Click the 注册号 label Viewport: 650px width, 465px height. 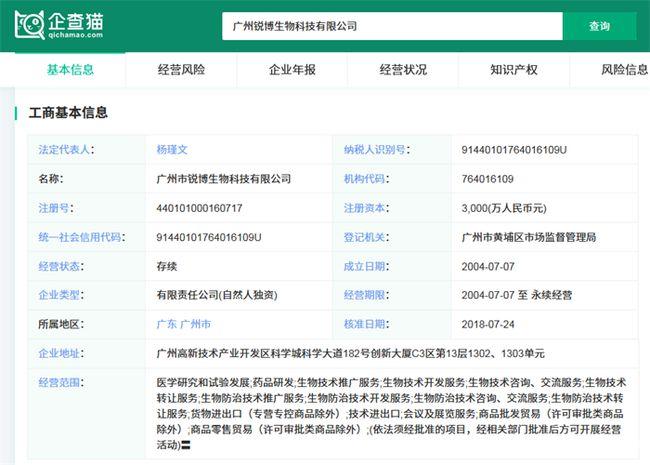pos(56,208)
